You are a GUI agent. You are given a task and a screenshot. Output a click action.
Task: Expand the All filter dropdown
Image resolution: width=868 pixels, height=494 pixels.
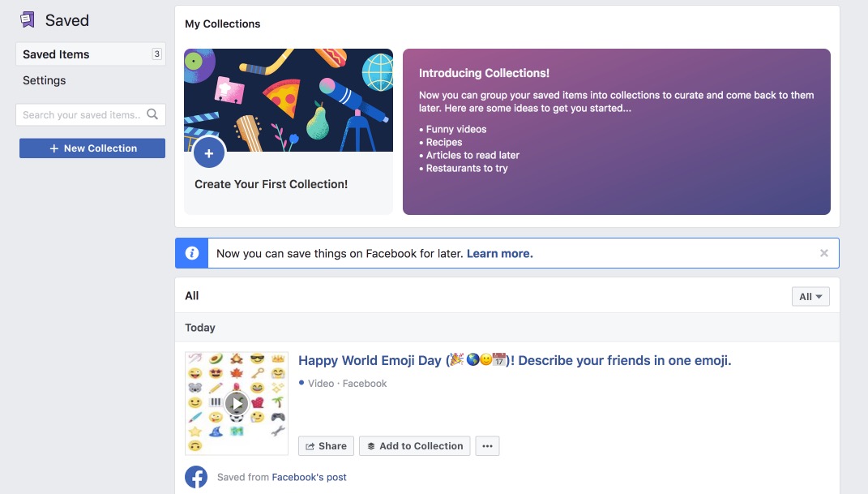(x=810, y=296)
